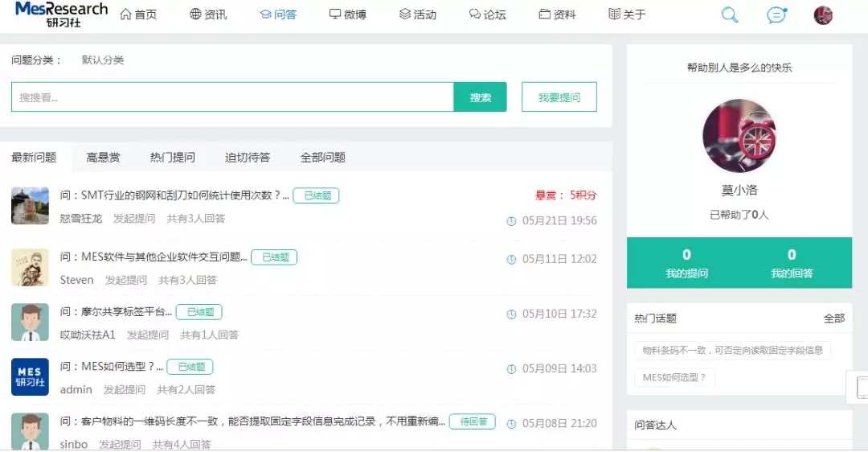Open avatar of user 怒雪狂龙
The height and width of the screenshot is (452, 868).
(x=30, y=206)
